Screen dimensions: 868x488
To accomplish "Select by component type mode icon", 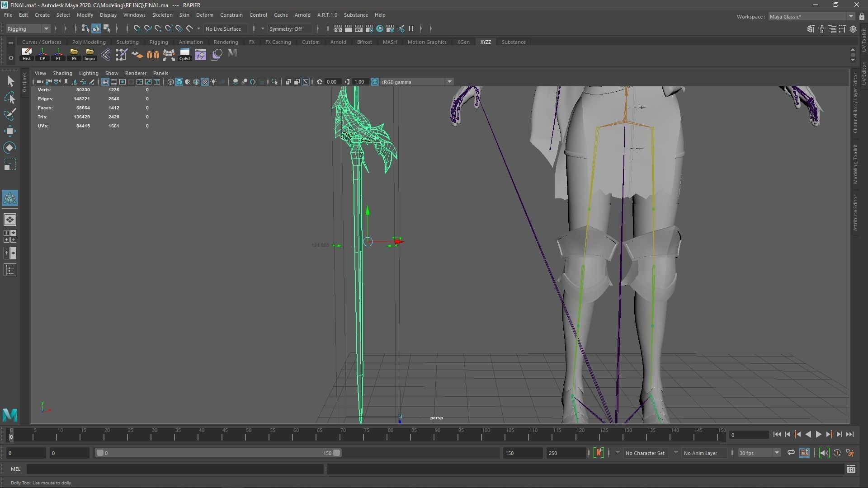I will pyautogui.click(x=107, y=29).
